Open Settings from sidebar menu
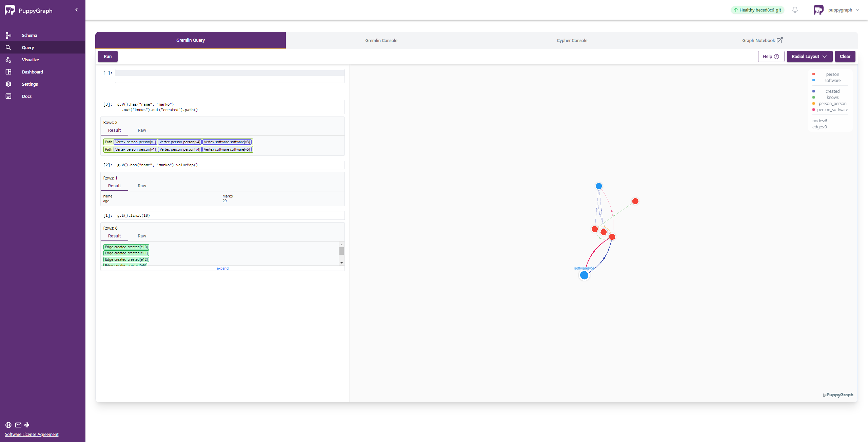Screen dimensions: 868x442 click(30, 84)
